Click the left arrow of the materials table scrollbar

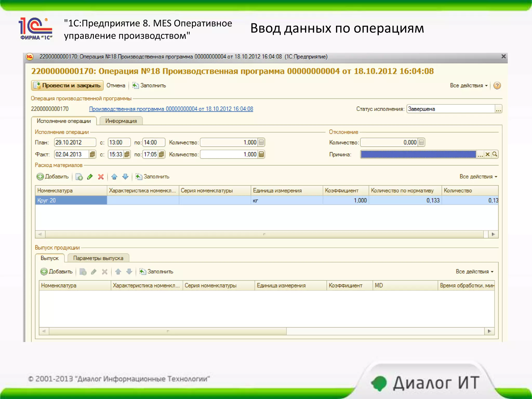(40, 234)
